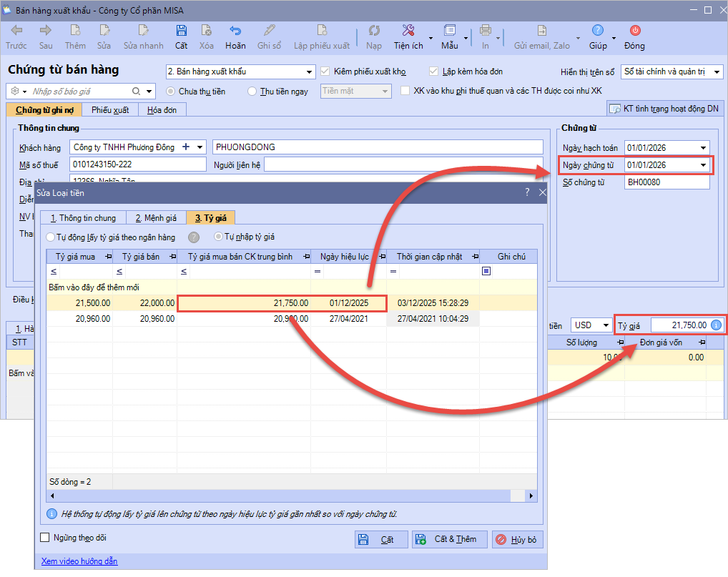This screenshot has width=728, height=577.
Task: Select the Tự động lấy tỷ giá option
Action: pos(51,237)
